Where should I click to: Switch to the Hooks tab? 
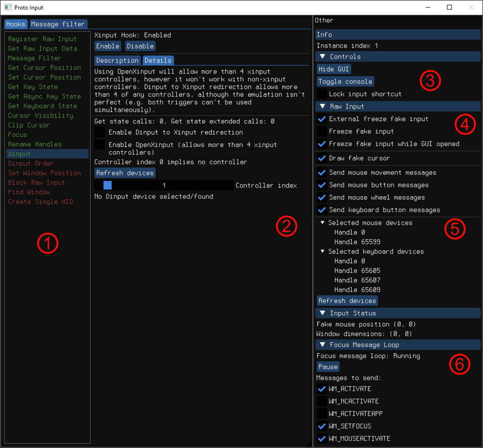click(x=16, y=24)
